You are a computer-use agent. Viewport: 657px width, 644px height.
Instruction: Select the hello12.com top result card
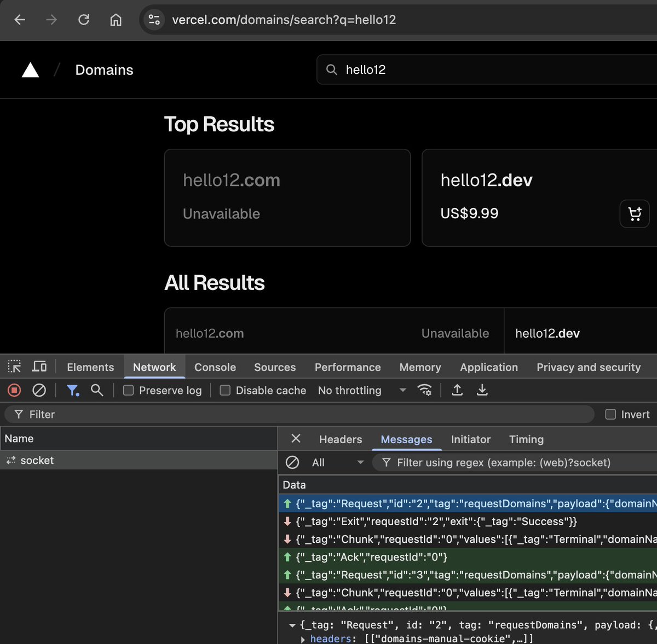click(x=287, y=198)
